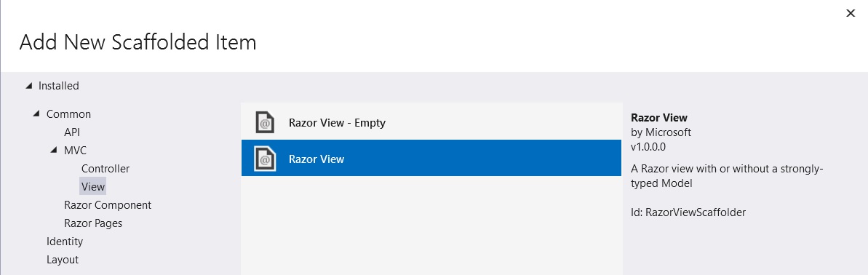Choose the Razor View template text
This screenshot has width=868, height=275.
(x=316, y=159)
